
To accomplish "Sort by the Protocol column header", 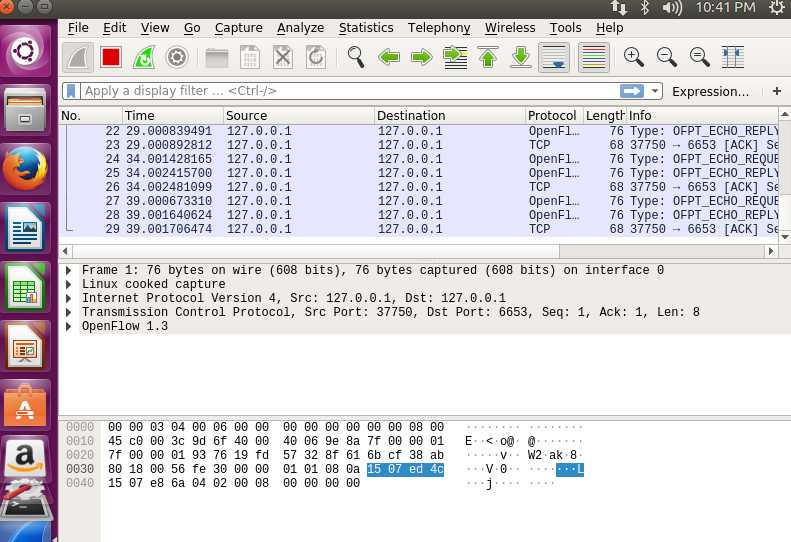I will (x=554, y=116).
